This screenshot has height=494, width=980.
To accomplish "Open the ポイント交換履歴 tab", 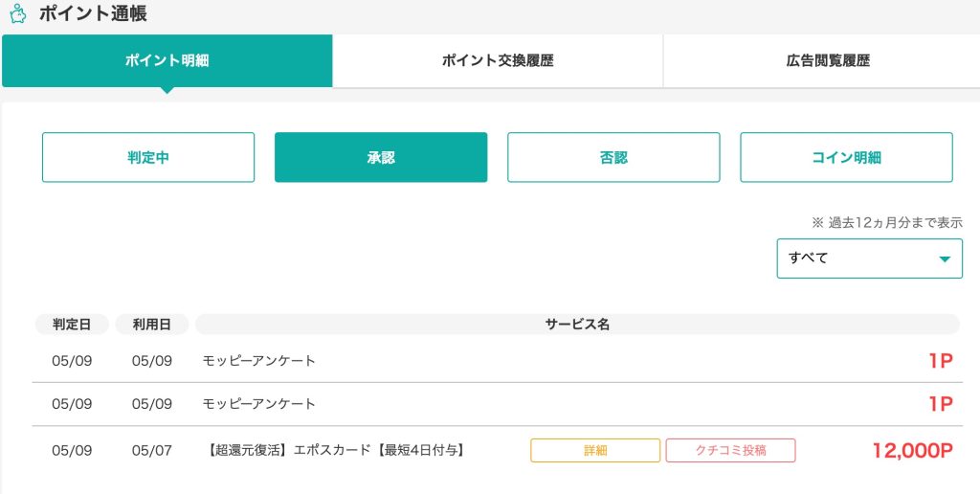I will coord(498,61).
